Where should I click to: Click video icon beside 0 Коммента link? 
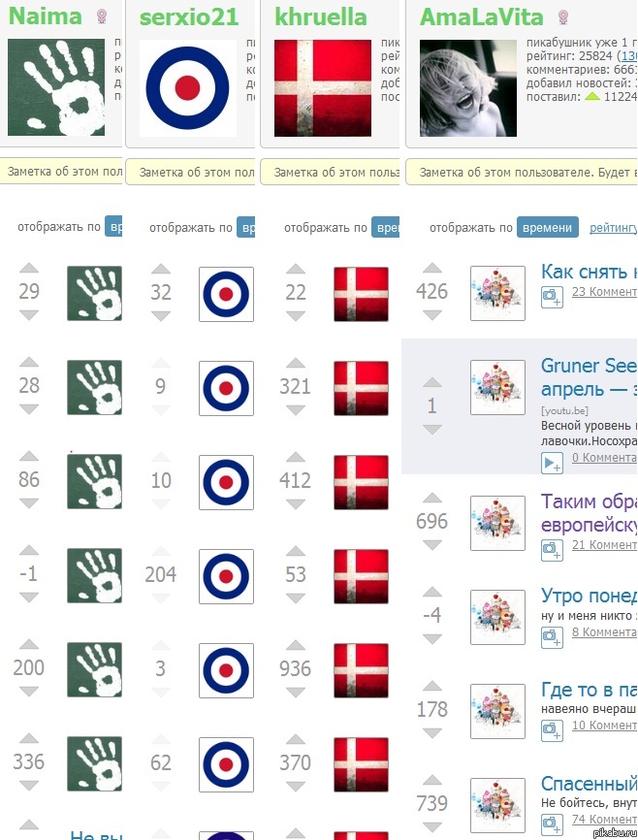click(x=552, y=463)
